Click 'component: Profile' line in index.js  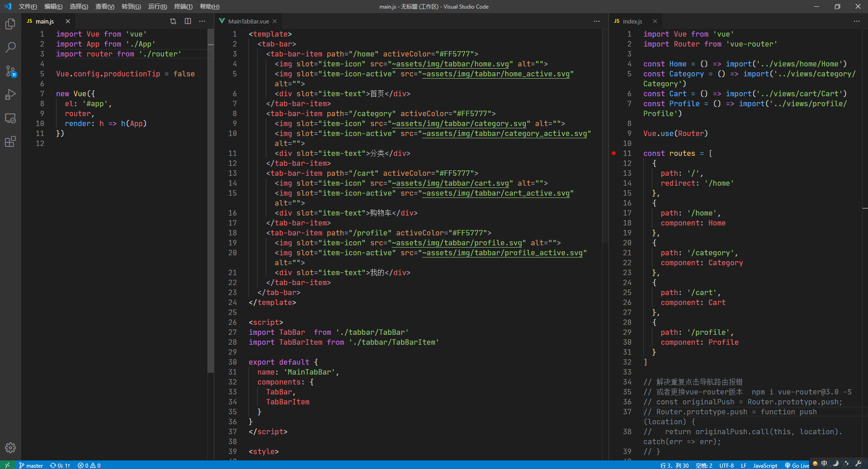(699, 342)
